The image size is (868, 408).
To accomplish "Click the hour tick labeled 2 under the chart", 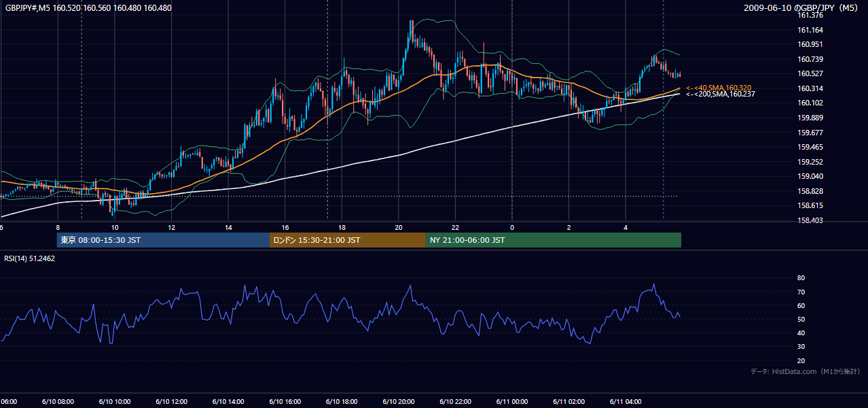I will pos(569,227).
